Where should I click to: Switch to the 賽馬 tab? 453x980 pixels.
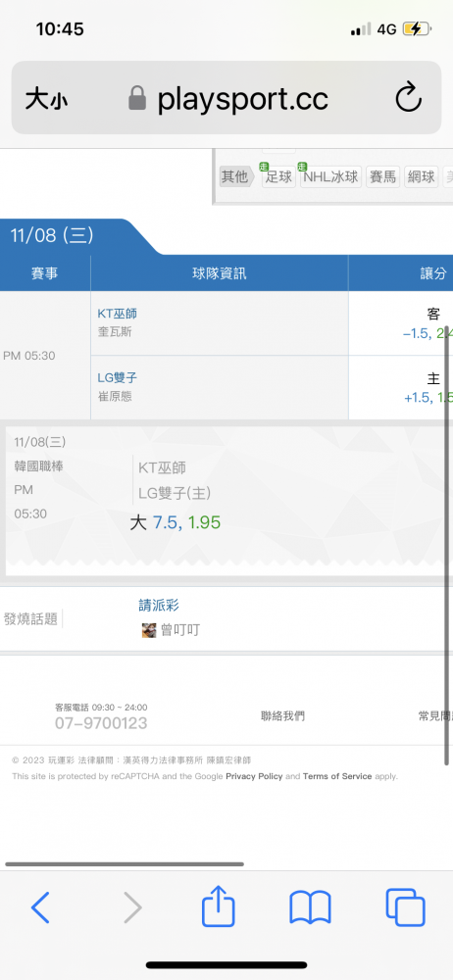coord(383,176)
